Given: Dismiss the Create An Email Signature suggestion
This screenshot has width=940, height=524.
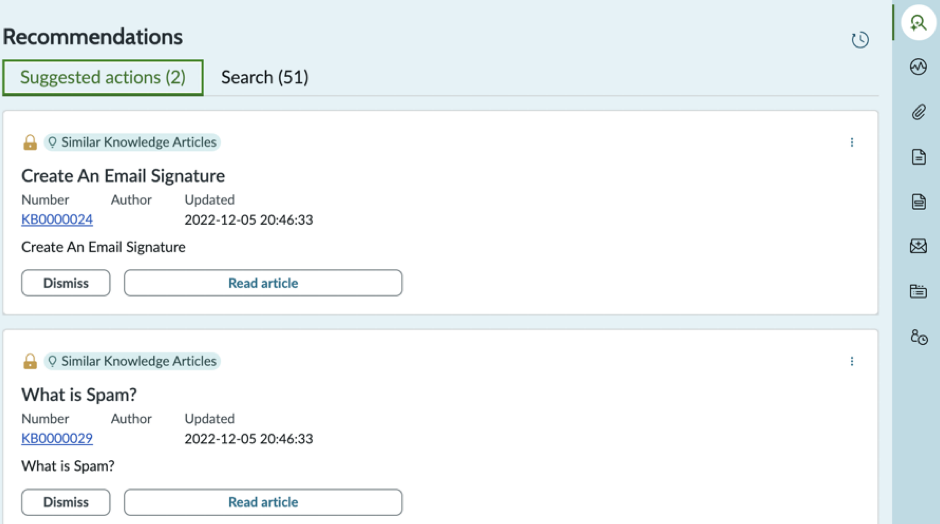Looking at the screenshot, I should tap(66, 283).
